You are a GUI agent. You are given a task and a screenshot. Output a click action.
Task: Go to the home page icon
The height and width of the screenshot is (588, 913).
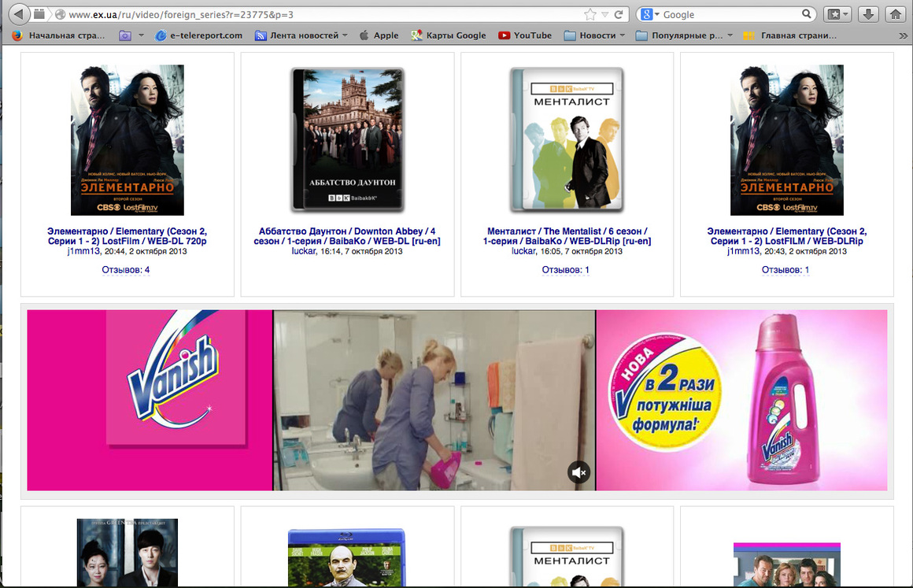coord(896,14)
